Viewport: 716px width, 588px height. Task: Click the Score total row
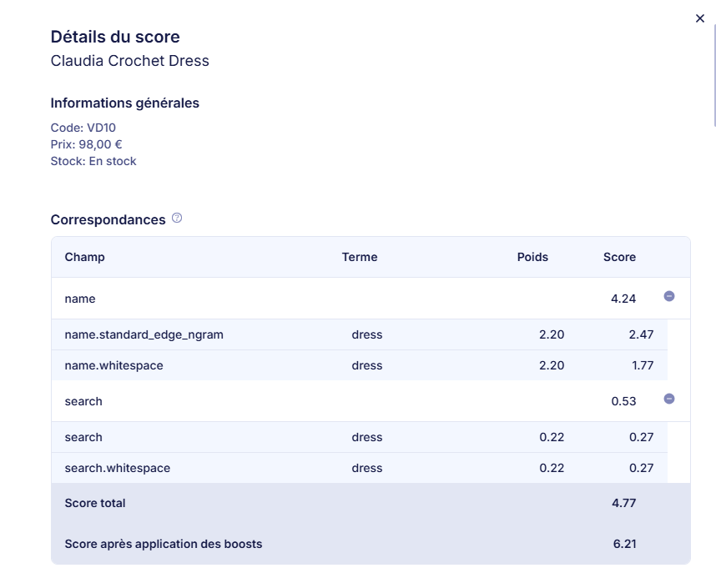point(95,503)
